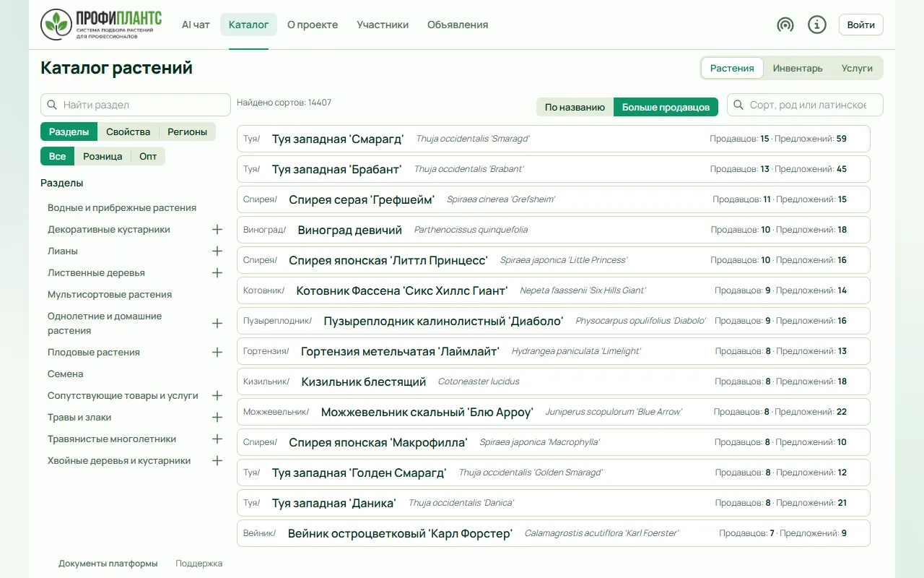Select Водные и прибрежные растения section
Screen dimensions: 924x578
[x=122, y=207]
